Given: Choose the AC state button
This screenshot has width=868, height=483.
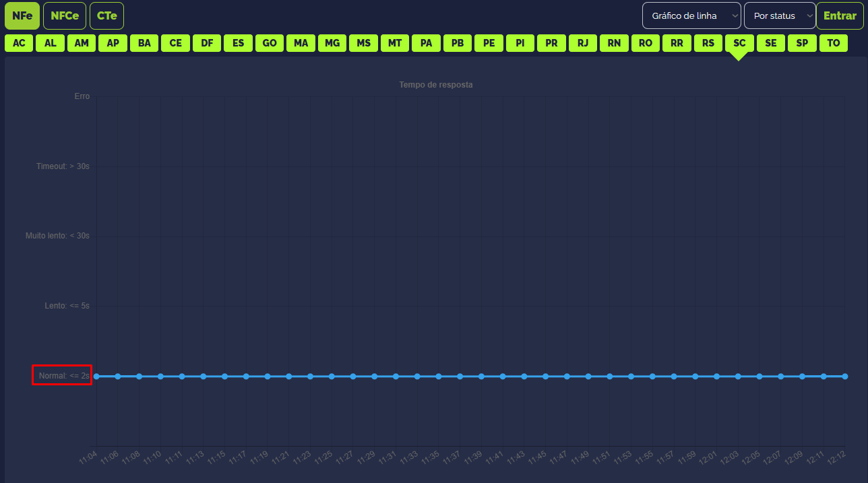Looking at the screenshot, I should (19, 43).
